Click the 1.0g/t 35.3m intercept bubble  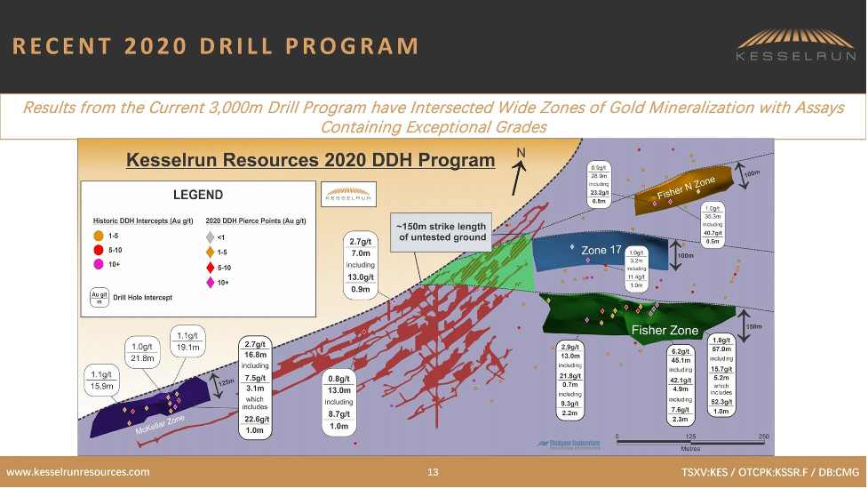coord(713,225)
